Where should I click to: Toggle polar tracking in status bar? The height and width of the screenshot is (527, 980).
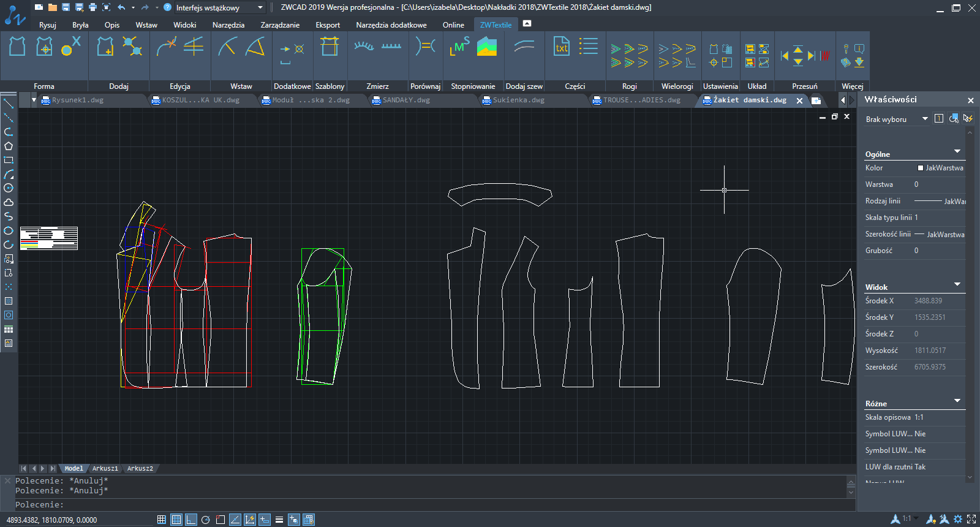206,520
